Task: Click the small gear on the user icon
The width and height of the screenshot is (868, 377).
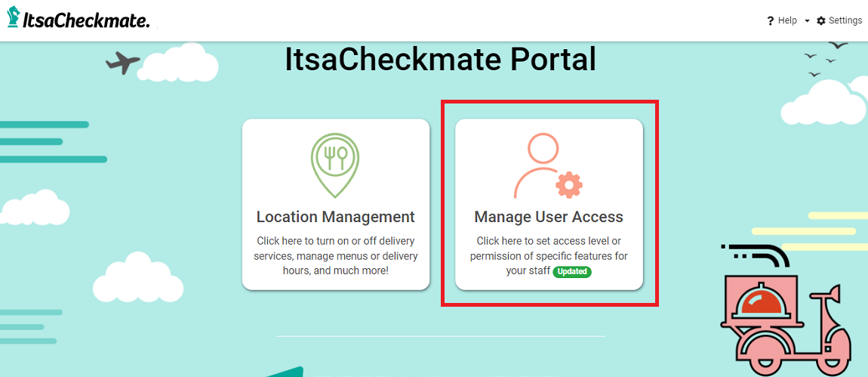Action: point(568,185)
